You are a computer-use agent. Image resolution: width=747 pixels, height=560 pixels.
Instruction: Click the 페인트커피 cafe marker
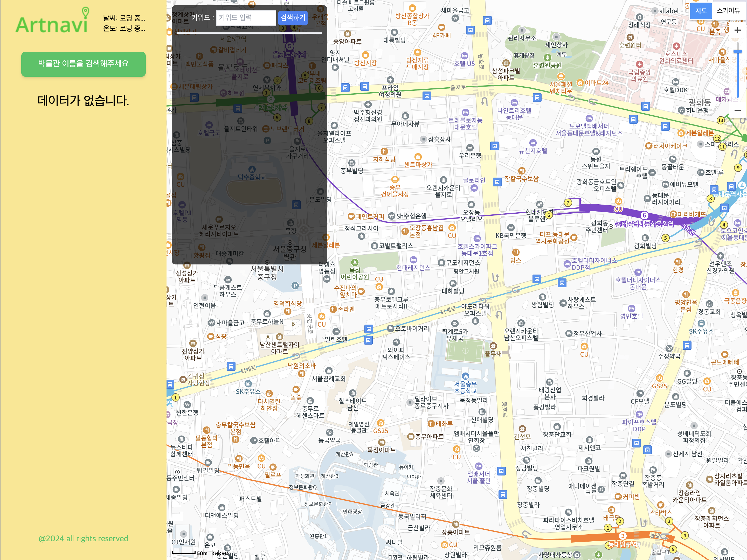coord(351,216)
